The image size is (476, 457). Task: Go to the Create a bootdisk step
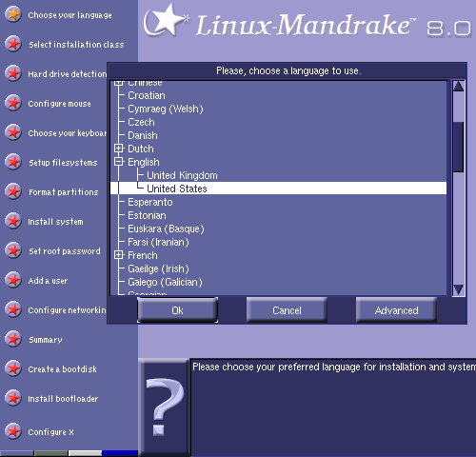tap(62, 369)
